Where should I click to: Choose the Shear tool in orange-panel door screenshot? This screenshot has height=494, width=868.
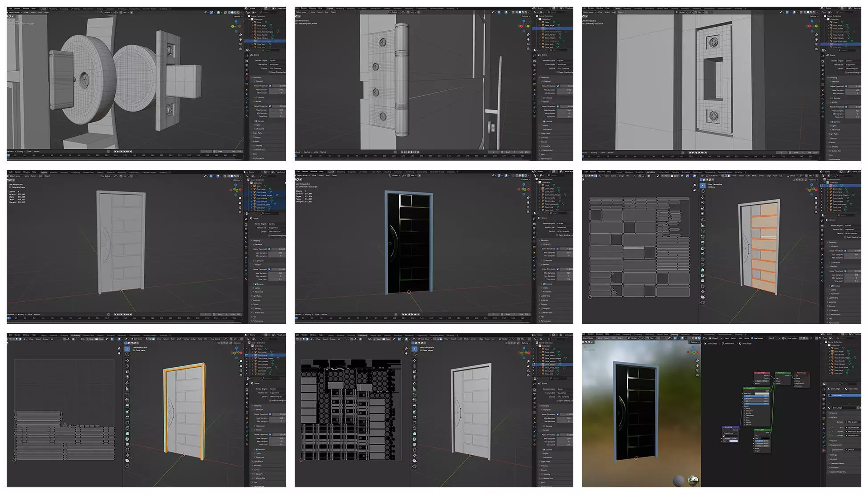coord(702,297)
